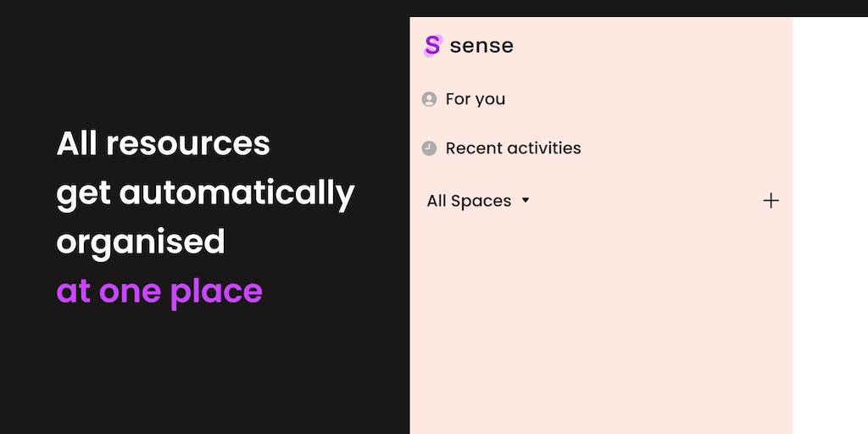868x434 pixels.
Task: Click the "get automatically" headline line
Action: pos(205,193)
